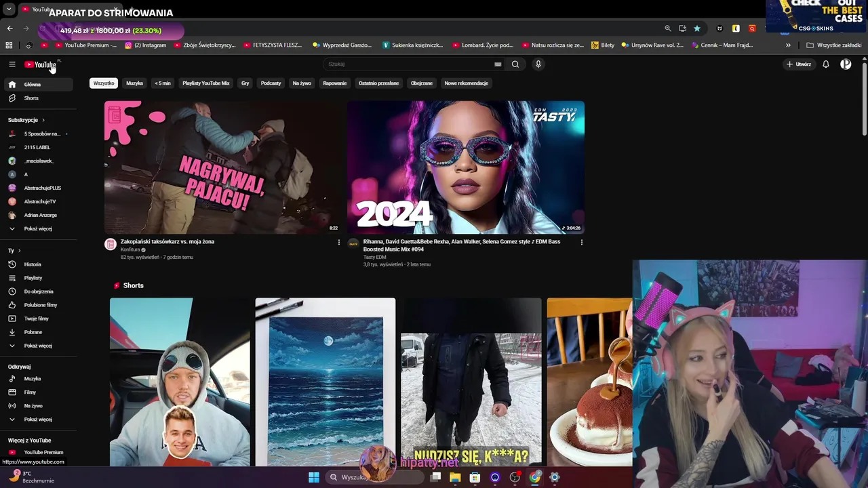Open the browser tab search dropdown

click(x=9, y=9)
